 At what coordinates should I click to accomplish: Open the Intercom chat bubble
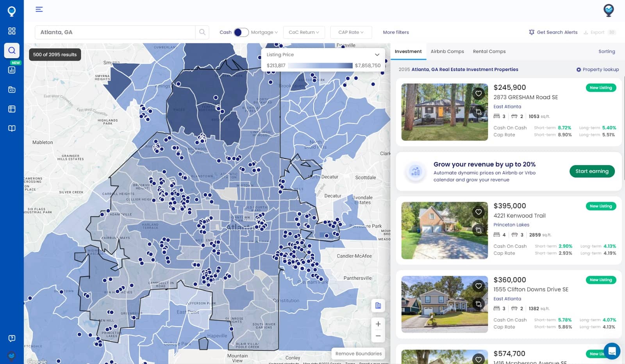612,351
